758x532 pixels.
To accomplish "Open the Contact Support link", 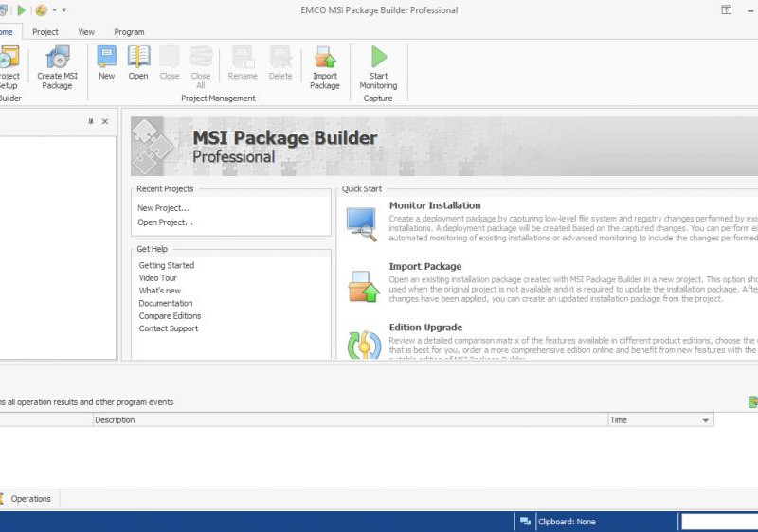I will pos(169,328).
